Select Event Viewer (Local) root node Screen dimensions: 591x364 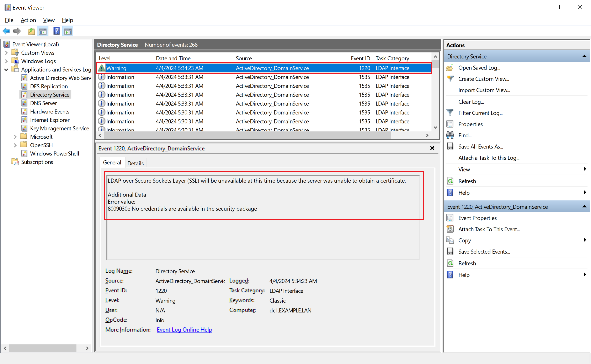pyautogui.click(x=36, y=44)
